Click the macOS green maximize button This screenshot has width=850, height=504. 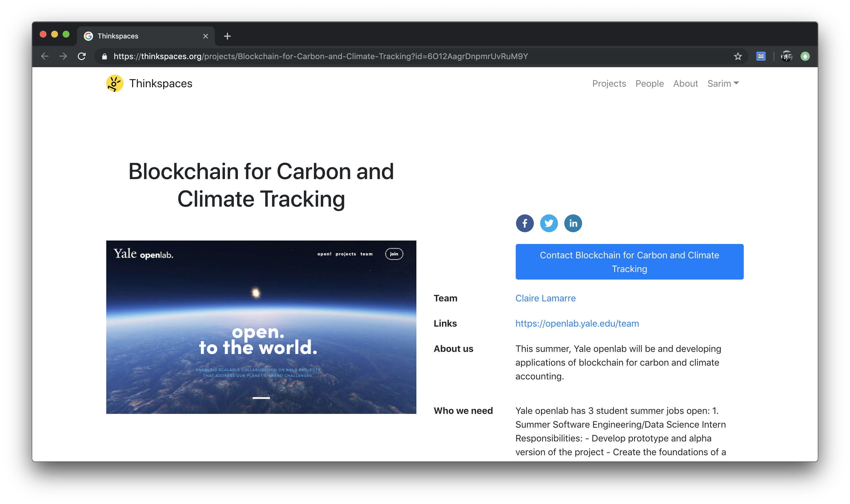click(66, 34)
